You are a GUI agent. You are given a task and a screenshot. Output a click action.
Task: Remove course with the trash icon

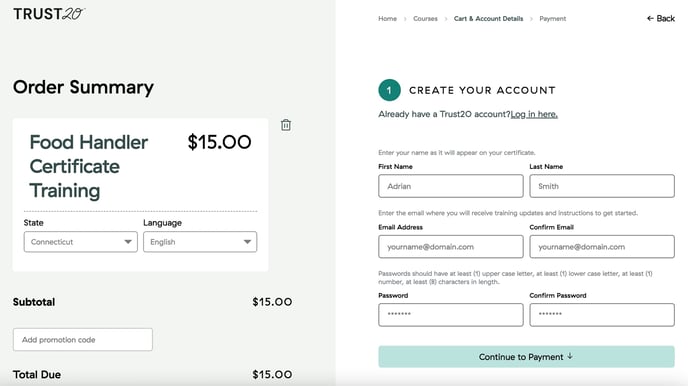(286, 125)
